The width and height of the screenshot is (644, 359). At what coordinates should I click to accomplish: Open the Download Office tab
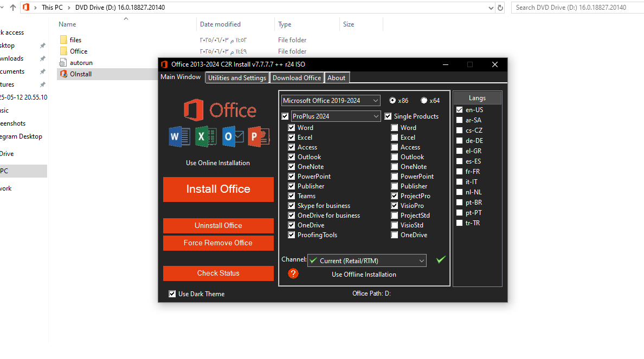pos(297,78)
